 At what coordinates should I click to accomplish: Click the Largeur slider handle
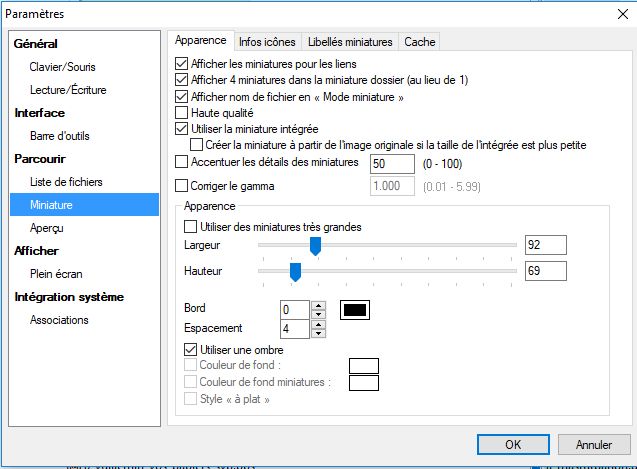pyautogui.click(x=315, y=245)
